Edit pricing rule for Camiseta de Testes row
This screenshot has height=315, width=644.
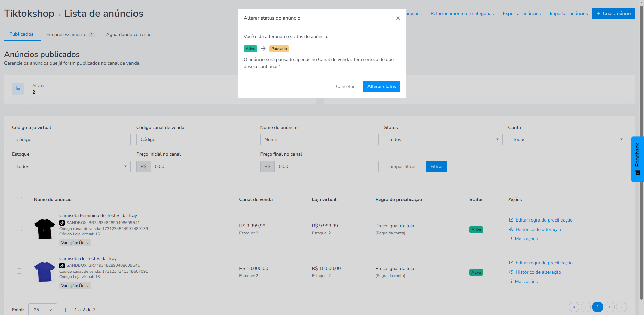point(541,263)
